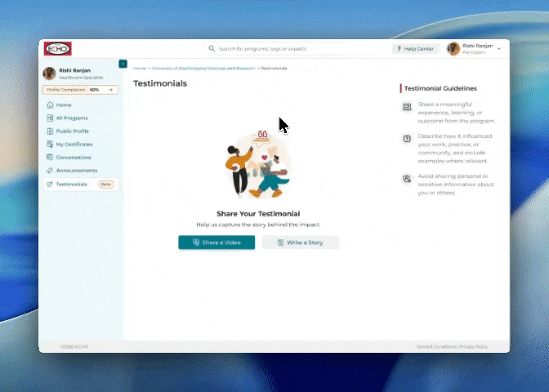Click 'Healthcare Specialist' text in sidebar

(x=81, y=78)
